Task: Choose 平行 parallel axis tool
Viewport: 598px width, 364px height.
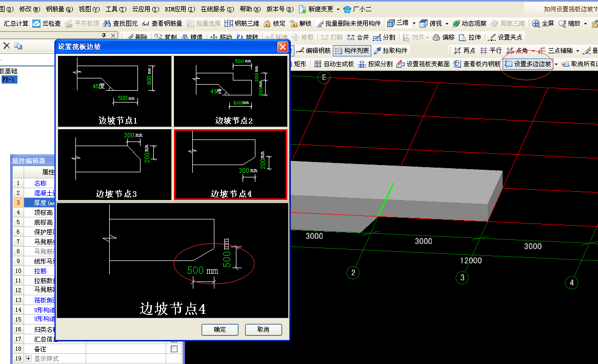Action: click(x=490, y=51)
